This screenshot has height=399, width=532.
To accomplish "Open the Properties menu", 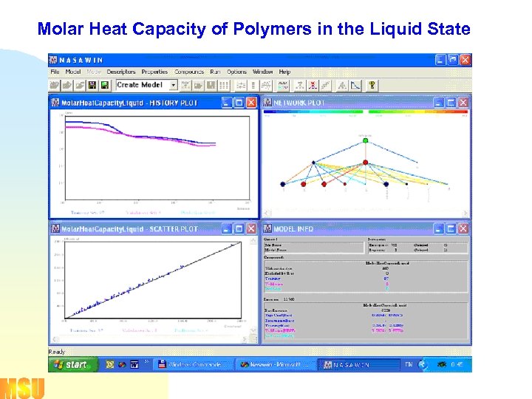I will 154,72.
